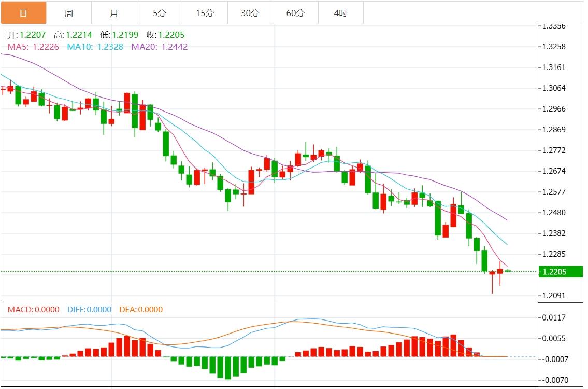Select the 日 daily timeframe tab
Image resolution: width=588 pixels, height=389 pixels.
(x=23, y=13)
